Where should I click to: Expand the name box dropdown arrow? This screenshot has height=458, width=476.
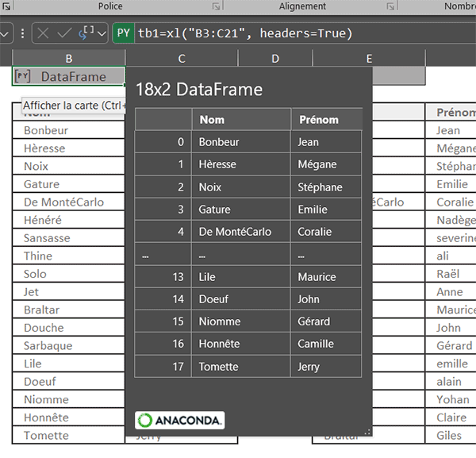(4, 33)
